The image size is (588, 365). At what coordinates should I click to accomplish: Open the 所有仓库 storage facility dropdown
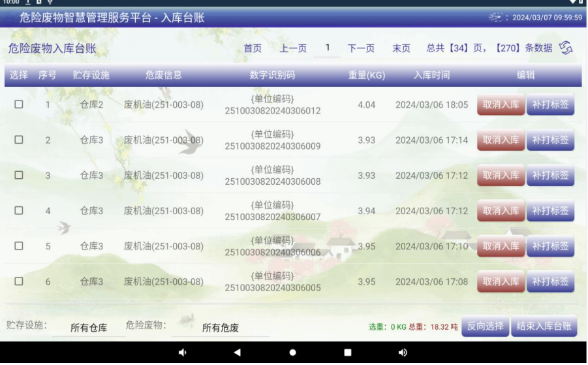89,328
